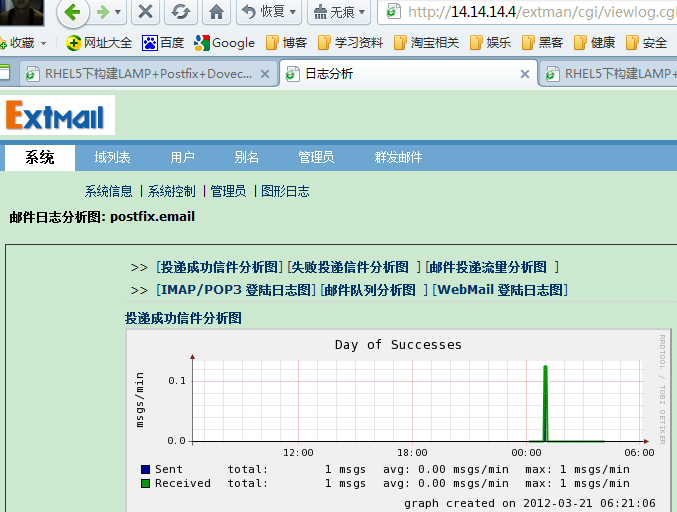Open the 娱乐 bookmark folder

click(490, 43)
